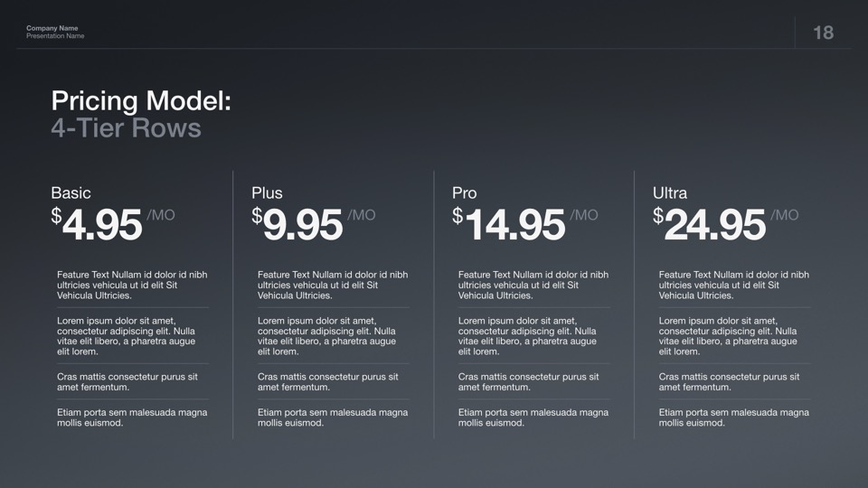
Task: Select the 4.95 price figure
Action: pyautogui.click(x=101, y=225)
